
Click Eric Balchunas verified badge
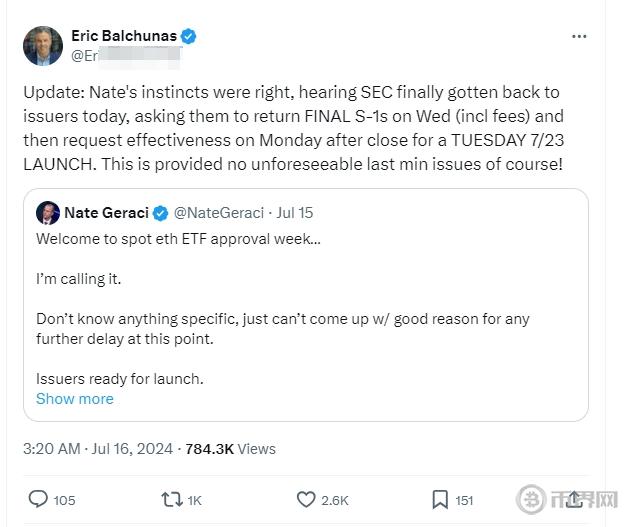pos(188,36)
